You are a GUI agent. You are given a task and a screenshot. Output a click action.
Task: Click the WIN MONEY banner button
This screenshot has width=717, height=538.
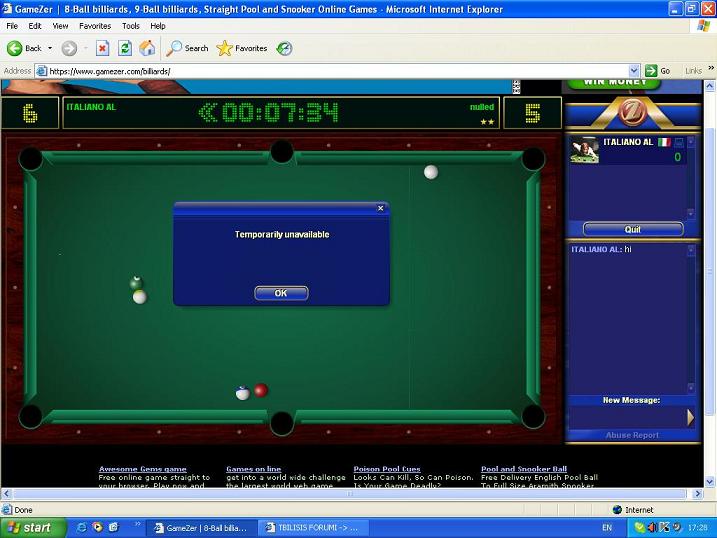tap(615, 83)
